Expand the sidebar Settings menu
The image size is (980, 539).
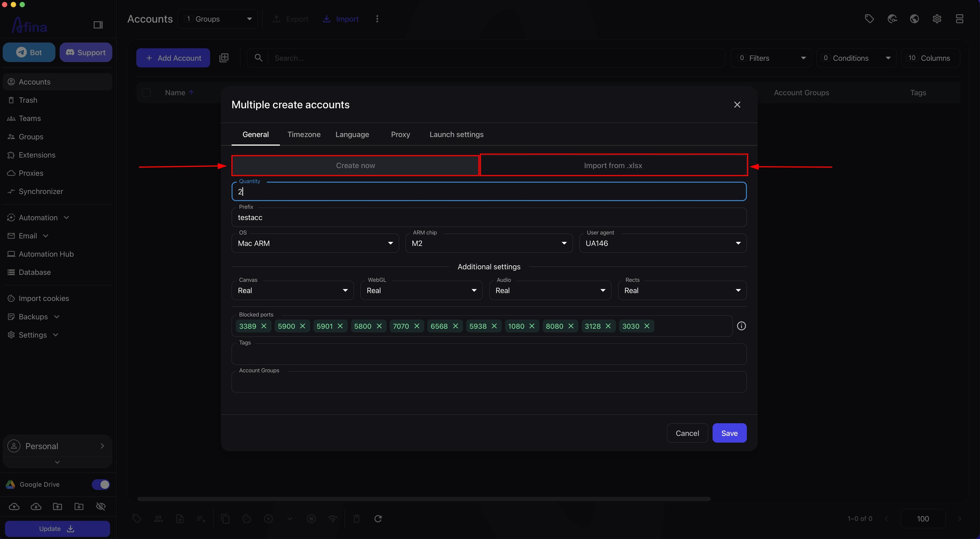tap(57, 335)
